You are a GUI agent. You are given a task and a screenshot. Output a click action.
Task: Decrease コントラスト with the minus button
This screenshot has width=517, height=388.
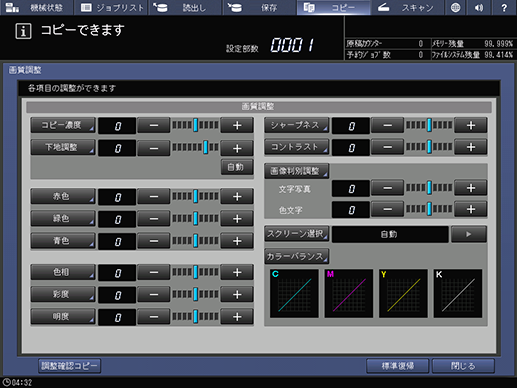(x=387, y=147)
